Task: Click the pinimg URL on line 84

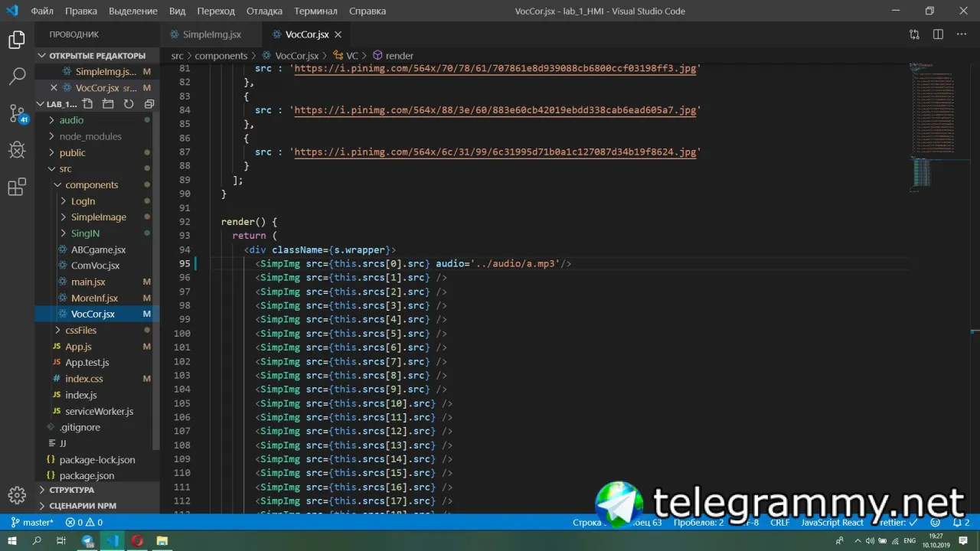Action: [495, 110]
